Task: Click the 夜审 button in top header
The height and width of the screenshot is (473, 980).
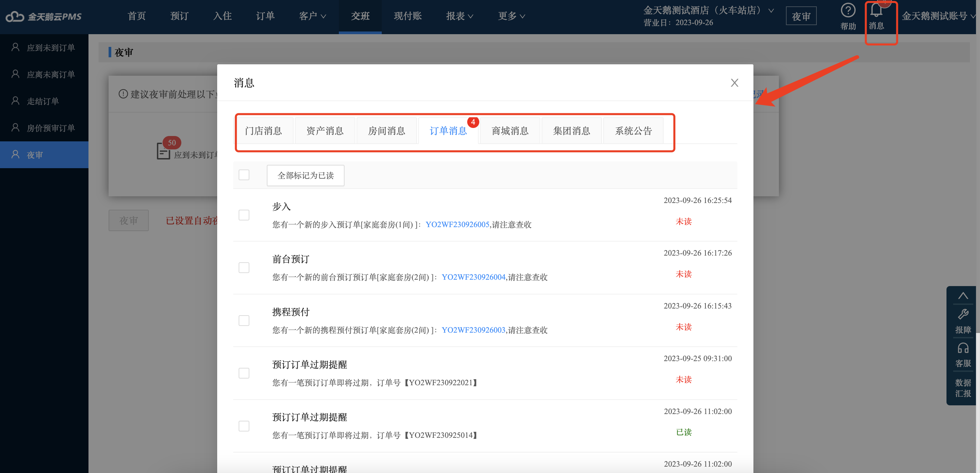Action: pos(801,16)
